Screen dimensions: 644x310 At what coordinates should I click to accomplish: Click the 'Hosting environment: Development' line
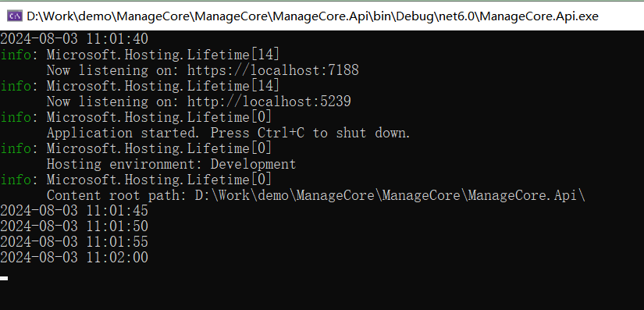click(x=171, y=164)
